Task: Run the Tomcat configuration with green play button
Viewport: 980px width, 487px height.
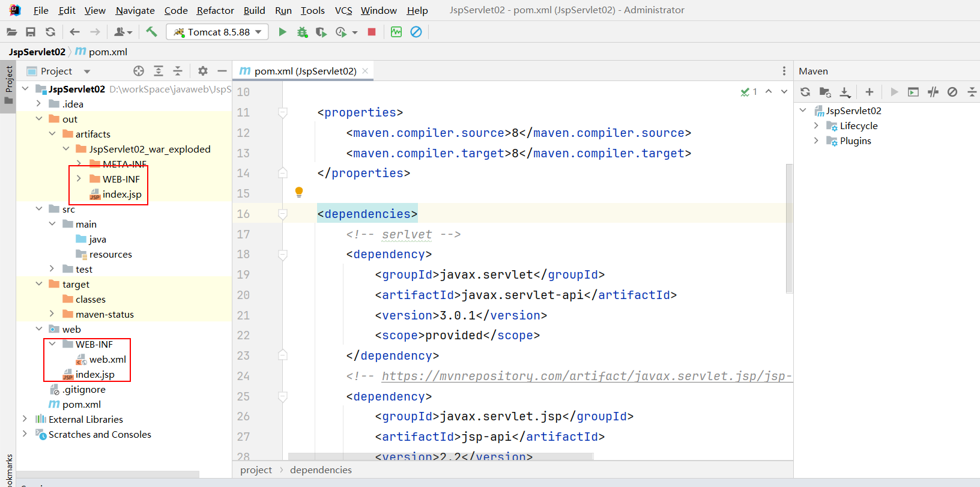Action: coord(282,32)
